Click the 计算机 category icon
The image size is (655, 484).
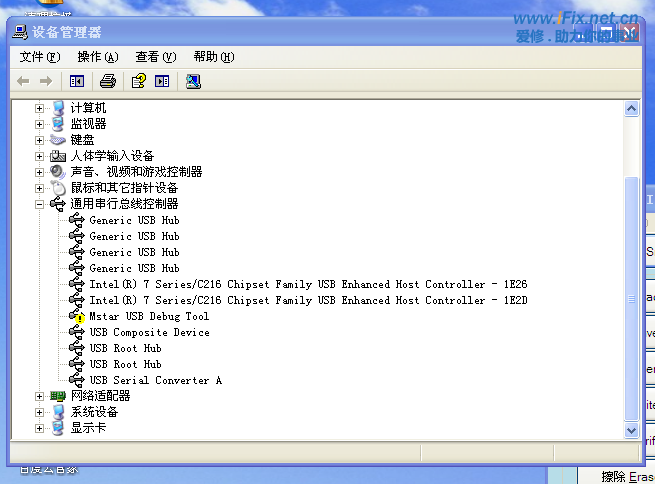pyautogui.click(x=58, y=108)
